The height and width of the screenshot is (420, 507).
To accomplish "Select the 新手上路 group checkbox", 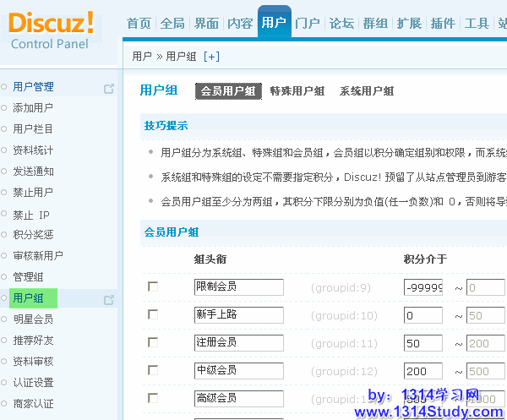I will coord(153,314).
